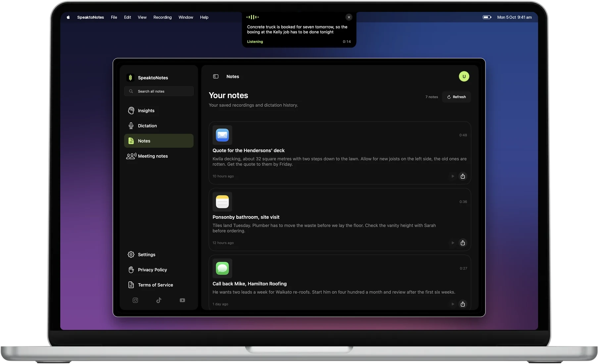Open the Window menu
Screen dimensions: 598x364
[x=186, y=17]
